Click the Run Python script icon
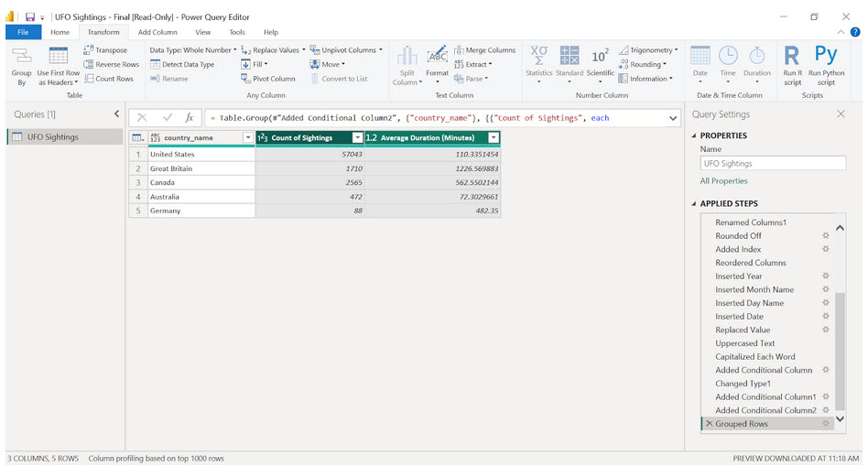Screen dimensions: 868x466 click(826, 54)
